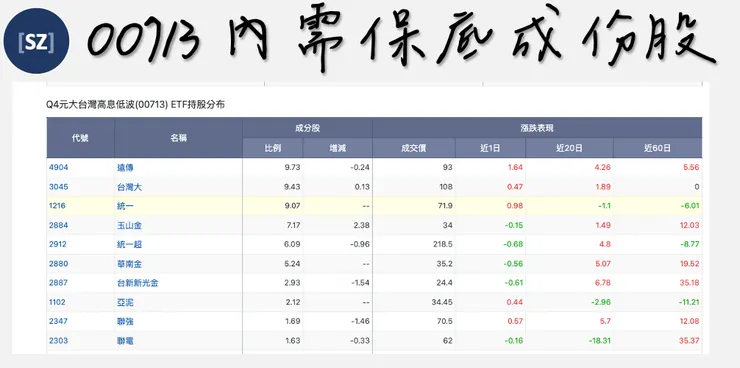Click the 代號 column header
This screenshot has width=740, height=368.
[80, 138]
